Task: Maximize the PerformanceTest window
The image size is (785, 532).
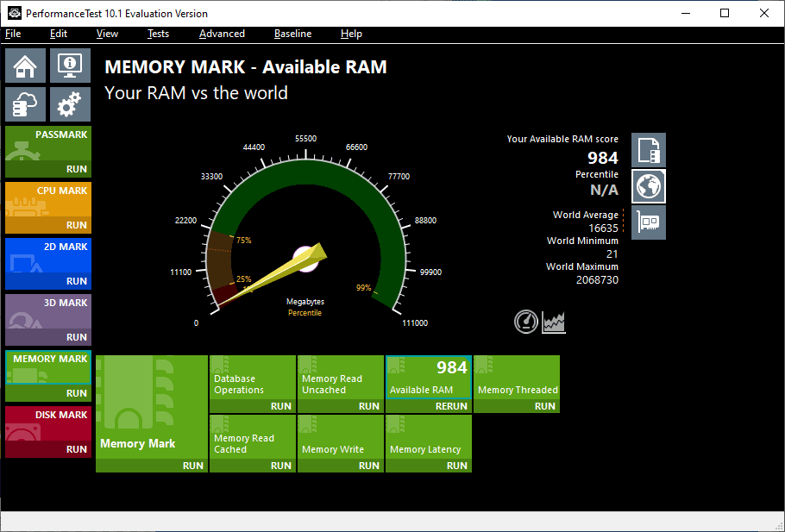Action: pos(725,13)
